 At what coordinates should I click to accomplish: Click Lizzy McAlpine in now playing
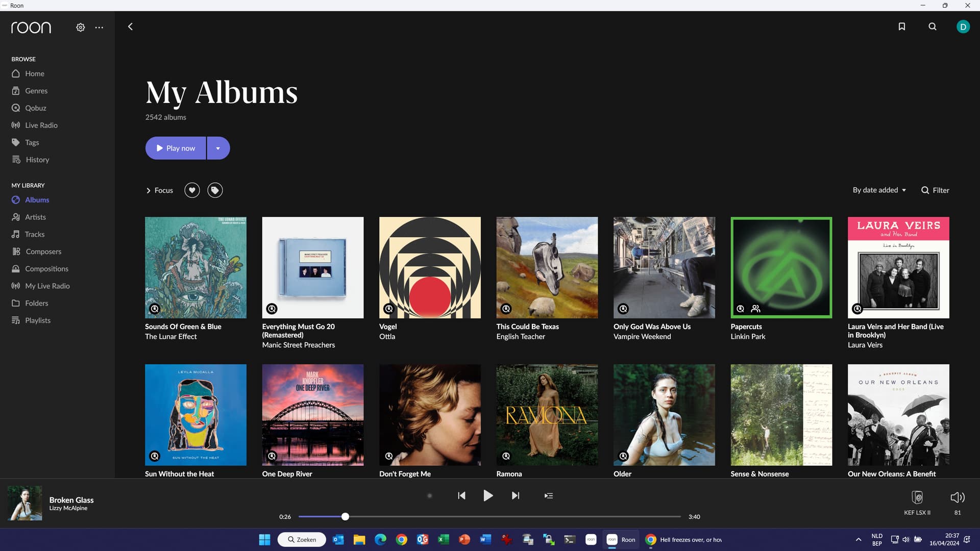[68, 508]
